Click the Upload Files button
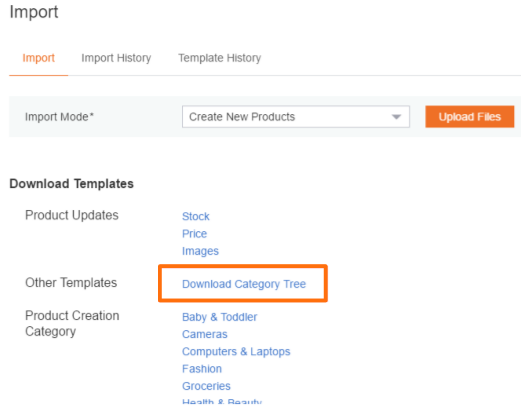 [469, 117]
